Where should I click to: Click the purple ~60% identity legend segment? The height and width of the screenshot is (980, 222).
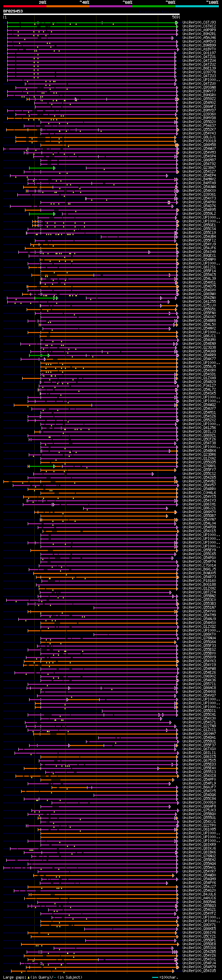click(x=111, y=6)
